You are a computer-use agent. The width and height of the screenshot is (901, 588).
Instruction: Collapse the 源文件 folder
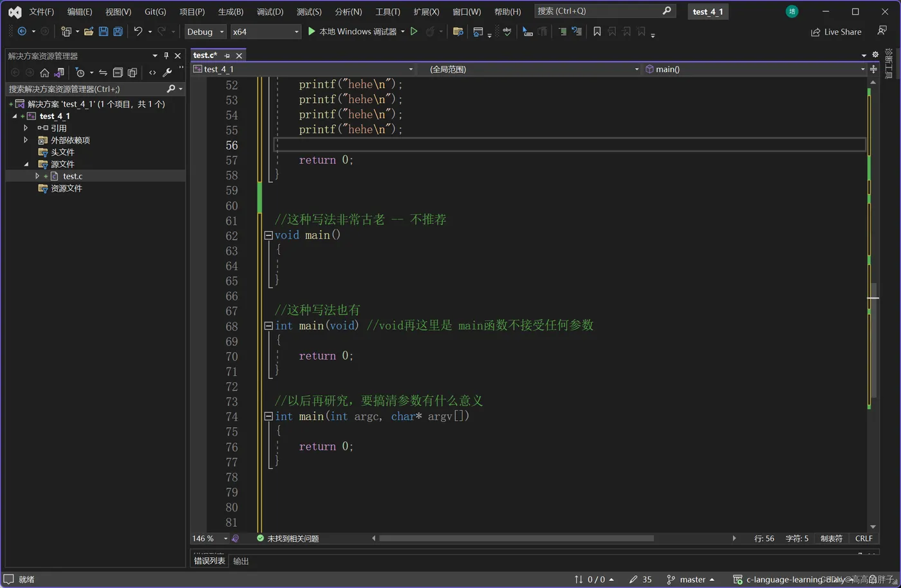click(26, 164)
